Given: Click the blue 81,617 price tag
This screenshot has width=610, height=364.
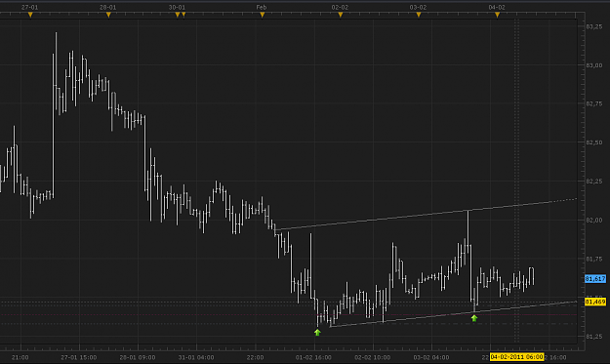Looking at the screenshot, I should coord(595,279).
